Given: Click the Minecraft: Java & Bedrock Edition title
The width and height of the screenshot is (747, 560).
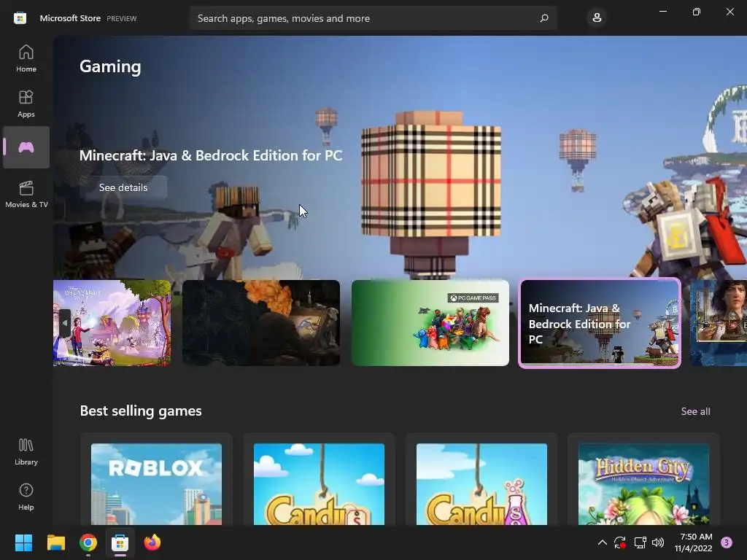Looking at the screenshot, I should [211, 155].
